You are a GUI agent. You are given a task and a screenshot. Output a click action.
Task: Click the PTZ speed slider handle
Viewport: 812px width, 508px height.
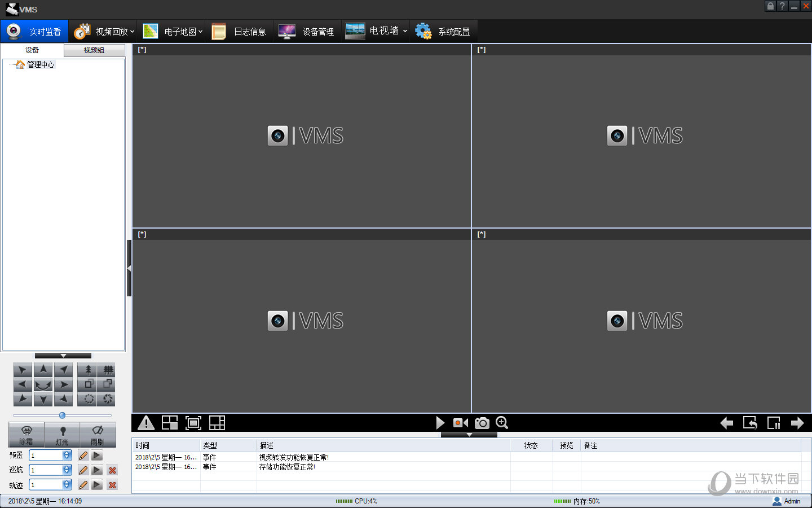click(x=62, y=415)
